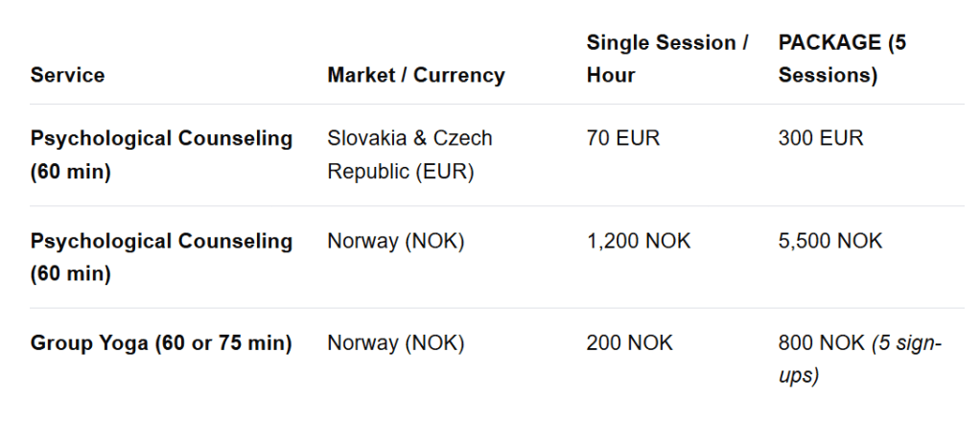Click Norway (NOK) in the counseling row
Viewport: 980px width, 423px height.
pyautogui.click(x=396, y=241)
